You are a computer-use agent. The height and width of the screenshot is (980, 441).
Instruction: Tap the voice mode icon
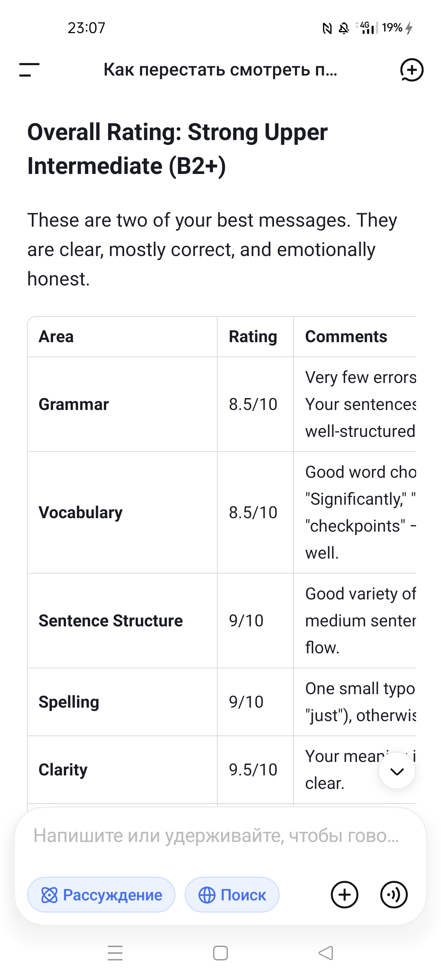394,895
